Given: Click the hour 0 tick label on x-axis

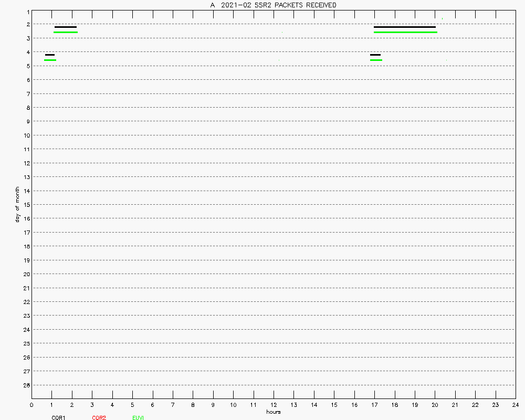Looking at the screenshot, I should pyautogui.click(x=32, y=405).
